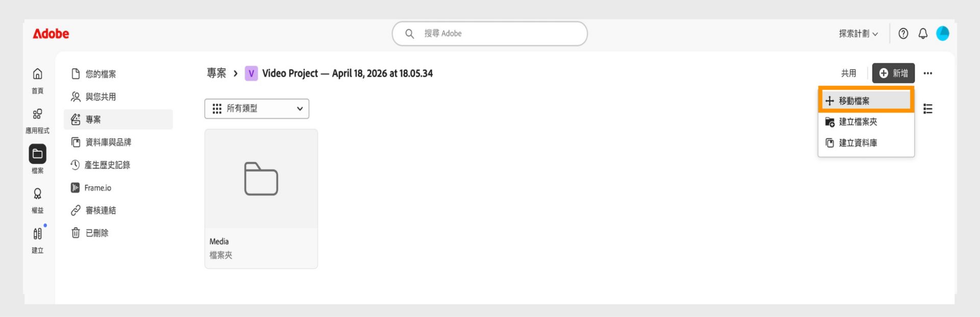Open the Media folder thumbnail
The height and width of the screenshot is (317, 980).
[x=261, y=179]
